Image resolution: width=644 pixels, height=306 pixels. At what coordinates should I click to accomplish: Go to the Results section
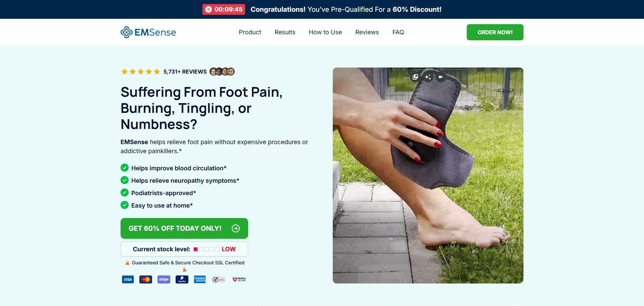tap(285, 32)
